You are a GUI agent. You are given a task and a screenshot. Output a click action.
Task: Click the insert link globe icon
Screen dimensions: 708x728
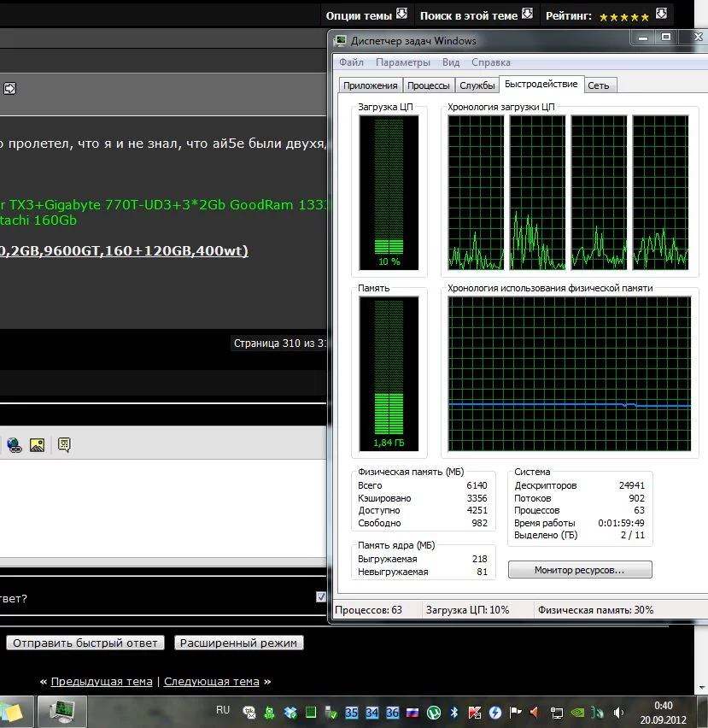click(x=14, y=444)
